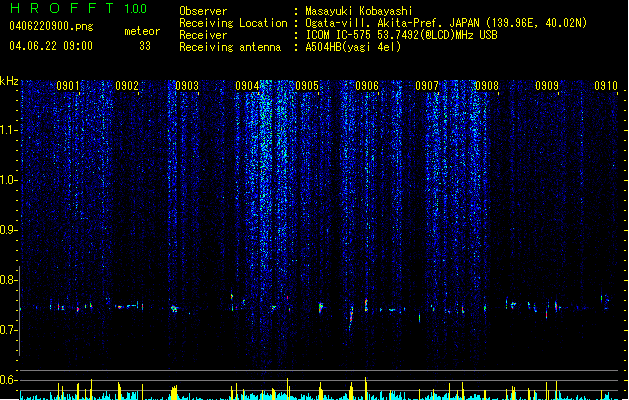Image resolution: width=629 pixels, height=400 pixels.
Task: Click the 0904 time marker
Action: (247, 86)
